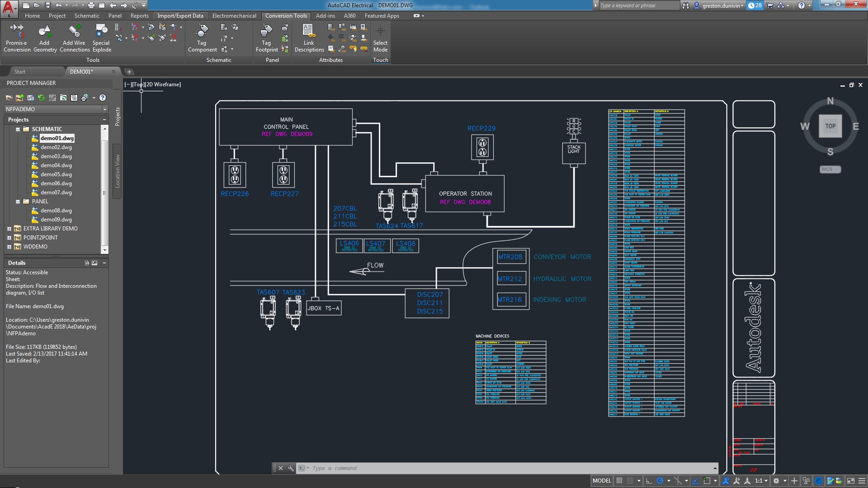Select the Add Wire Connections tool
The image size is (868, 488).
(x=75, y=37)
